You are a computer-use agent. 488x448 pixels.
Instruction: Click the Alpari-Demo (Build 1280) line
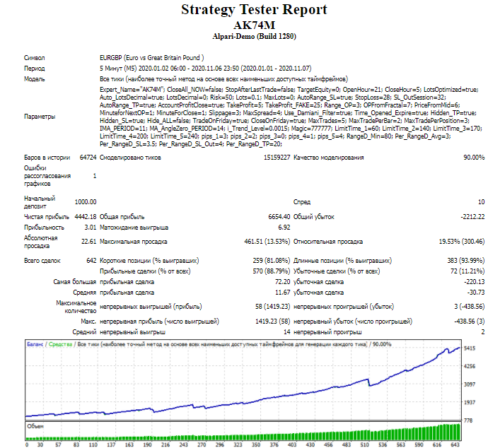255,36
